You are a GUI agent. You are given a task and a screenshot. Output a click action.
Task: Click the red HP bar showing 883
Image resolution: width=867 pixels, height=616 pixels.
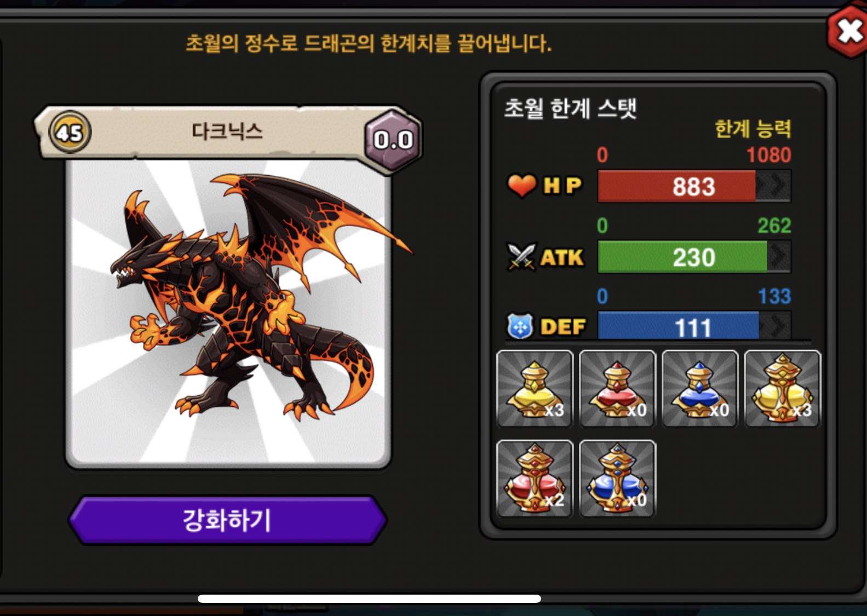(x=694, y=186)
